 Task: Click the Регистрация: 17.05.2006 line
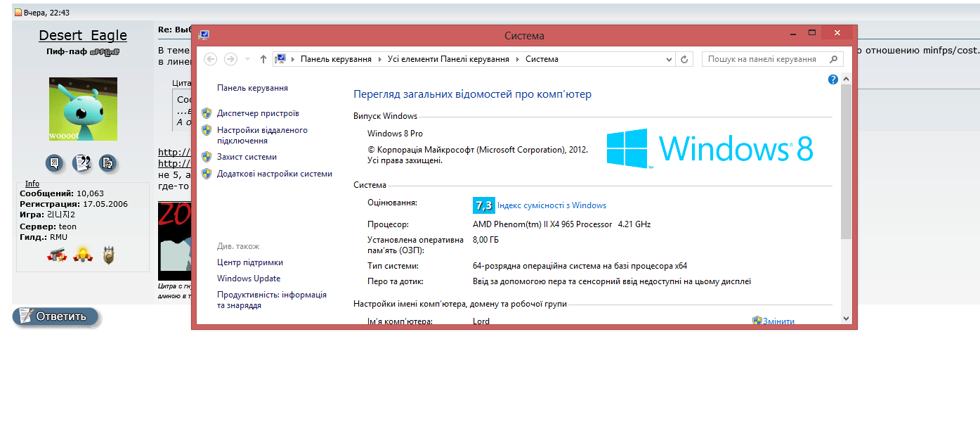(74, 204)
